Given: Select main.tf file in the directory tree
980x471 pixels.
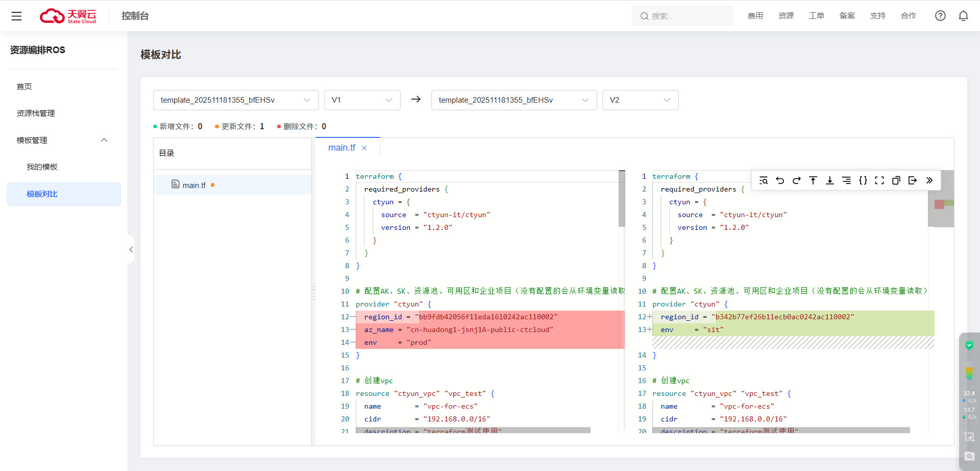Looking at the screenshot, I should (194, 185).
